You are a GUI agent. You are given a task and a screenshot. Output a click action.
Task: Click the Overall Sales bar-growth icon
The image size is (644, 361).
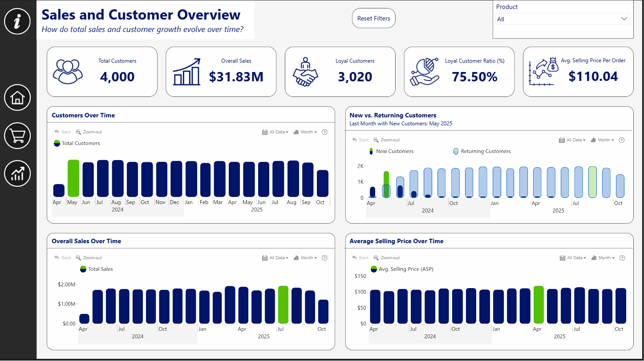[187, 72]
